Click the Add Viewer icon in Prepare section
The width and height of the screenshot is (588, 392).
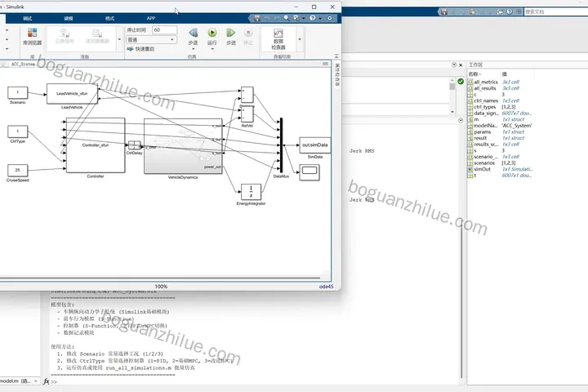click(x=97, y=36)
